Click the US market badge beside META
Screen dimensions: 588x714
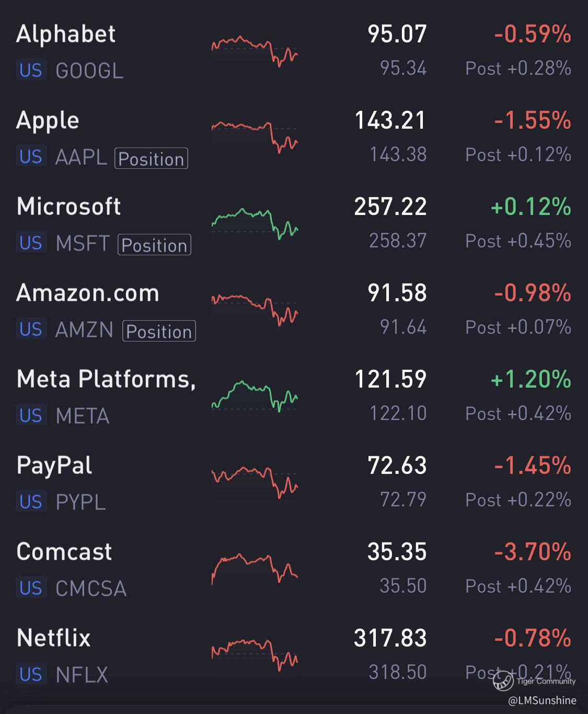pos(31,415)
